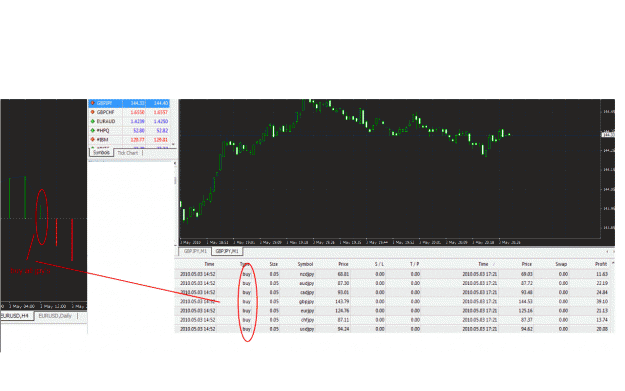Switch to the Symbols tab in Market Watch
The height and width of the screenshot is (391, 625).
101,153
